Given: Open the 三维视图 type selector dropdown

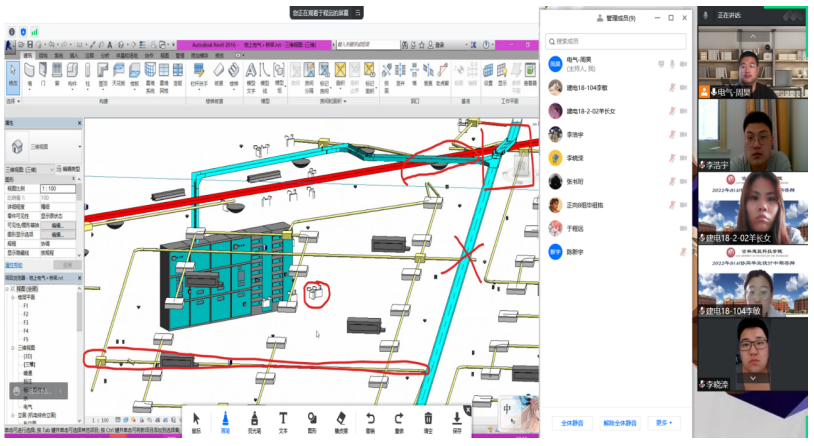Looking at the screenshot, I should pos(79,147).
